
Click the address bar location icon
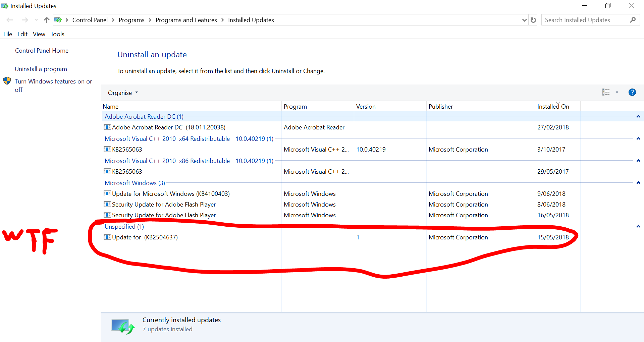pyautogui.click(x=58, y=20)
